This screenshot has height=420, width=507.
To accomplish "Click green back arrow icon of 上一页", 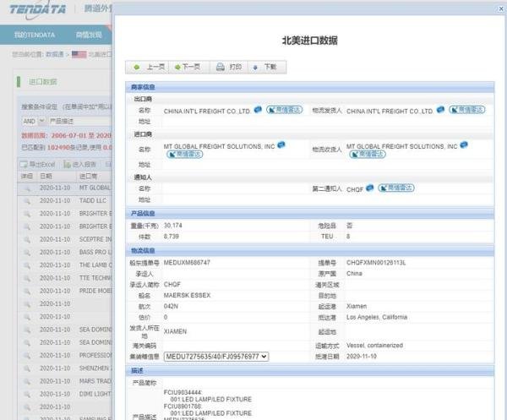I will coord(137,68).
